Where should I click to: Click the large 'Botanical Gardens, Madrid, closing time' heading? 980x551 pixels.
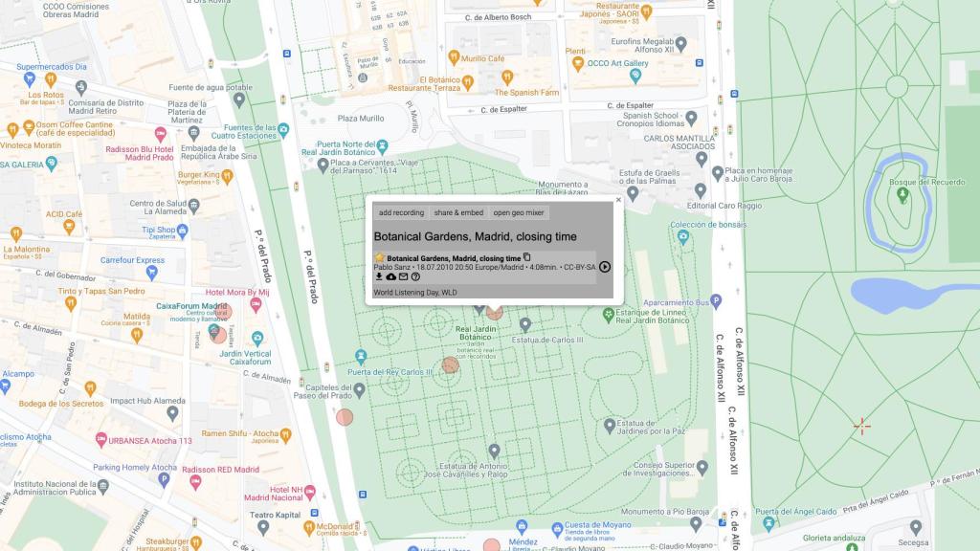pos(475,237)
